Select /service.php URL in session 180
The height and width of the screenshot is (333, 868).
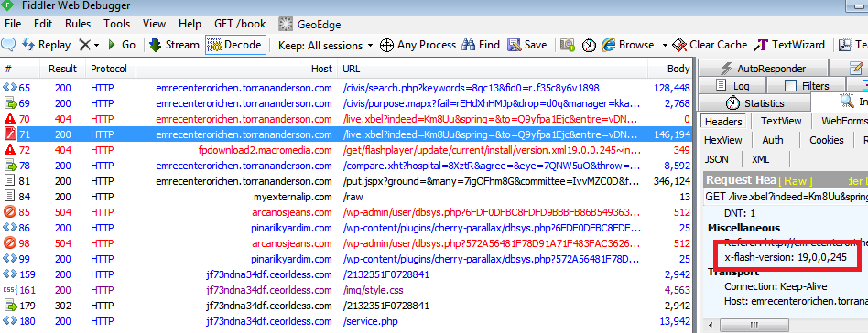370,320
